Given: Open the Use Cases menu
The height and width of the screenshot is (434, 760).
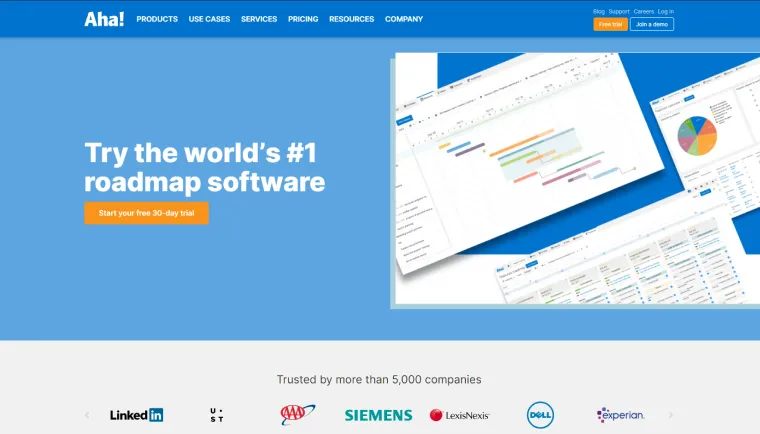Looking at the screenshot, I should (x=209, y=19).
